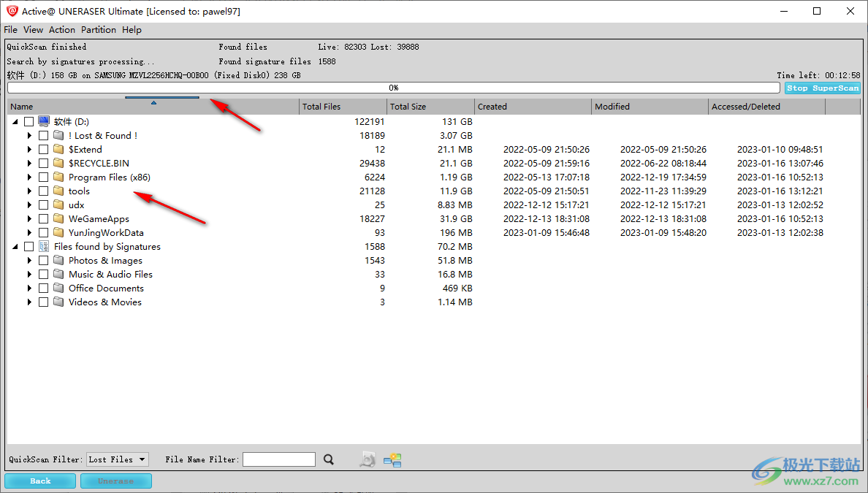Expand the $Extend folder node

[x=29, y=150]
